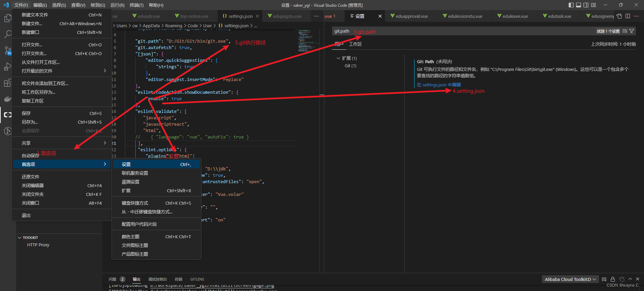Open the 编辑(E) menu
Screen dimensions: 644x291
tap(40, 5)
